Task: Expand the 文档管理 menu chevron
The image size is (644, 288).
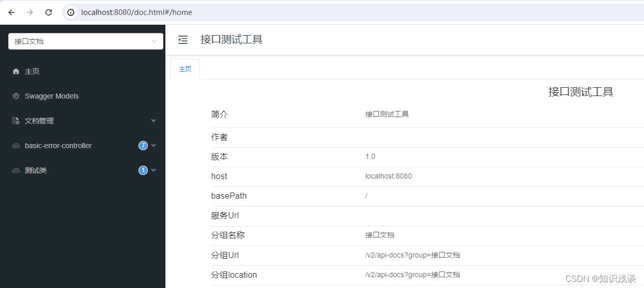Action: tap(153, 121)
